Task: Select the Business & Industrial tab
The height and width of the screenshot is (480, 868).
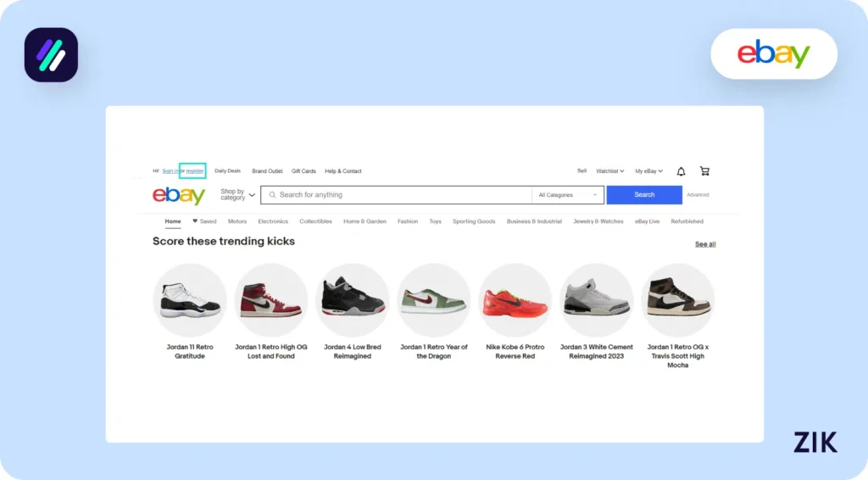Action: (x=534, y=221)
